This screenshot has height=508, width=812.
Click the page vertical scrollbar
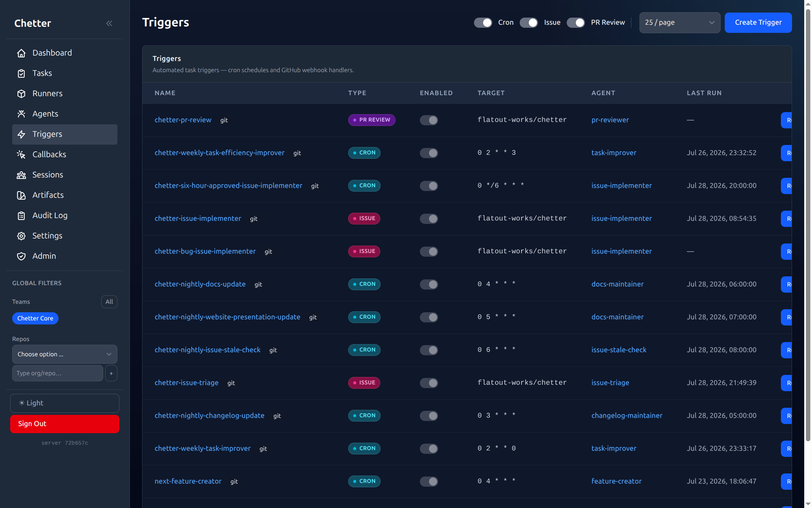tap(808, 226)
